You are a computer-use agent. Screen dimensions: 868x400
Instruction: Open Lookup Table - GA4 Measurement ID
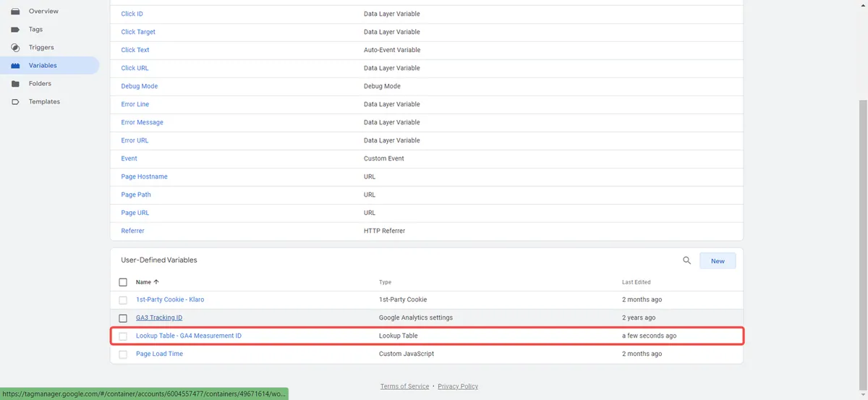coord(189,336)
